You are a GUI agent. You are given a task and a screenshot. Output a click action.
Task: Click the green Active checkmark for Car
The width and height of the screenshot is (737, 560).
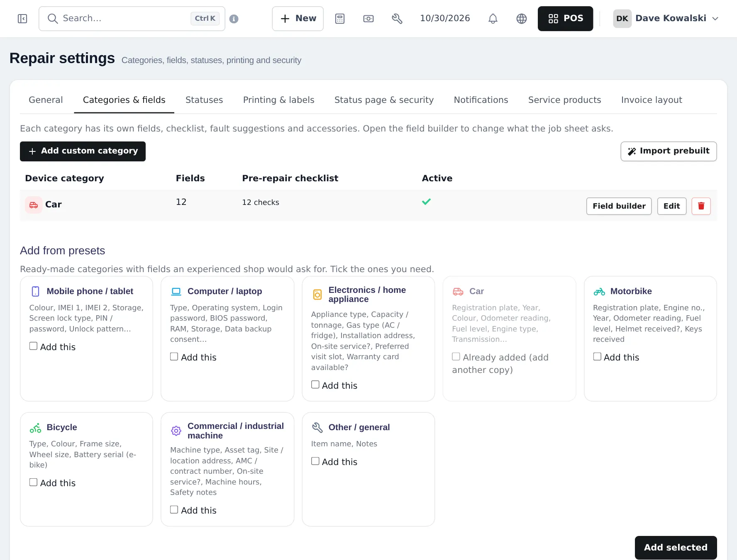[x=426, y=202]
